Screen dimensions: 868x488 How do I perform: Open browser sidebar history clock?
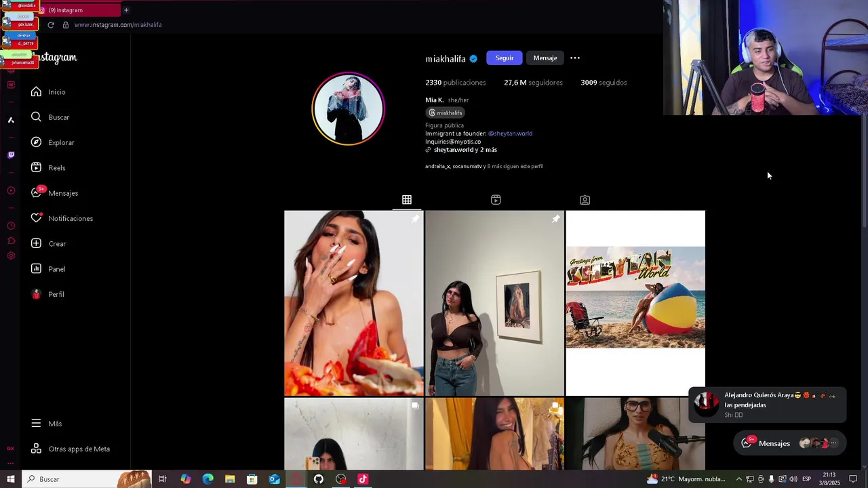11,226
